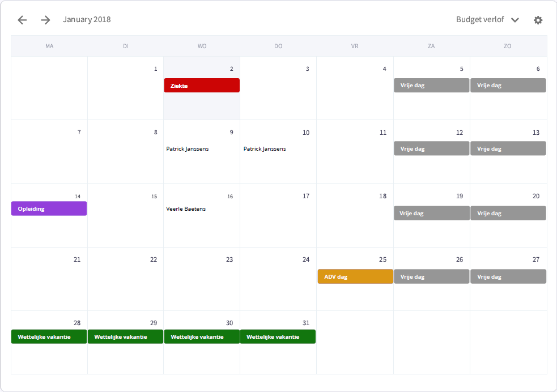Select Patrick Janssens entry on 10 January
Screen dimensions: 557x392
265,149
